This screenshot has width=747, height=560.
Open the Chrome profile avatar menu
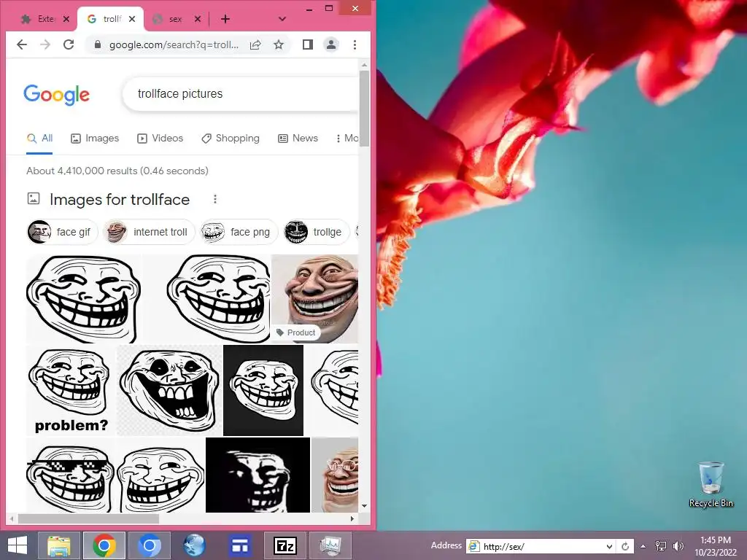pyautogui.click(x=331, y=44)
